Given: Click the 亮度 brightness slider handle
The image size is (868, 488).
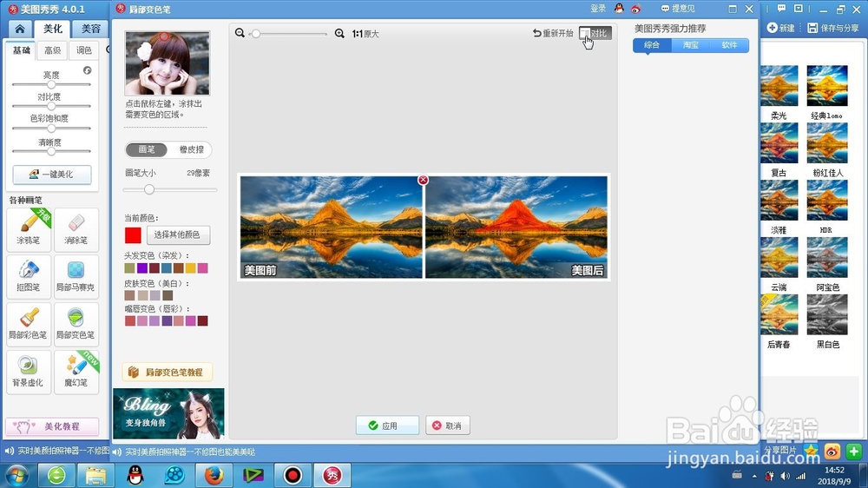Looking at the screenshot, I should click(x=51, y=85).
